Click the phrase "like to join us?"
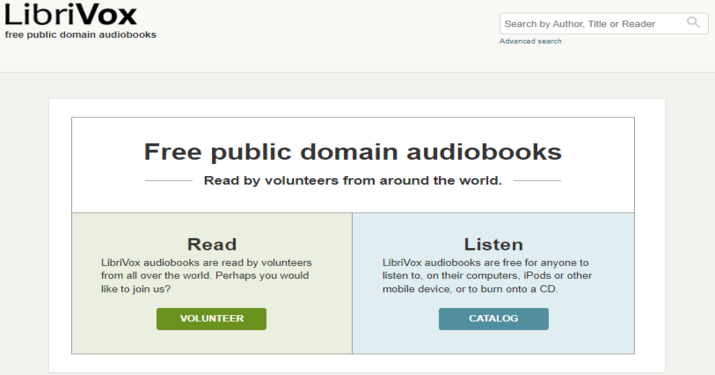 pos(136,289)
